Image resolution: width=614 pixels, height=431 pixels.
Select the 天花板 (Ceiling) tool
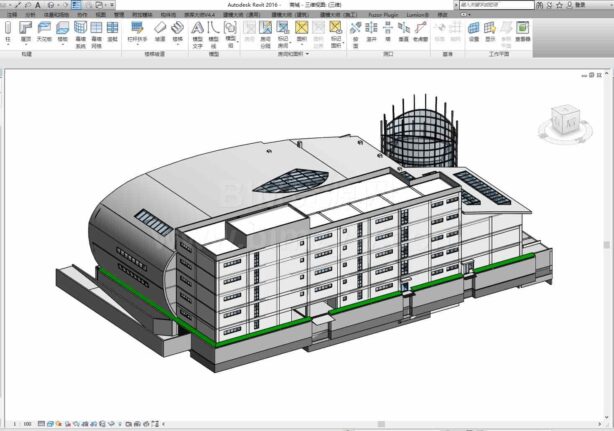click(44, 32)
